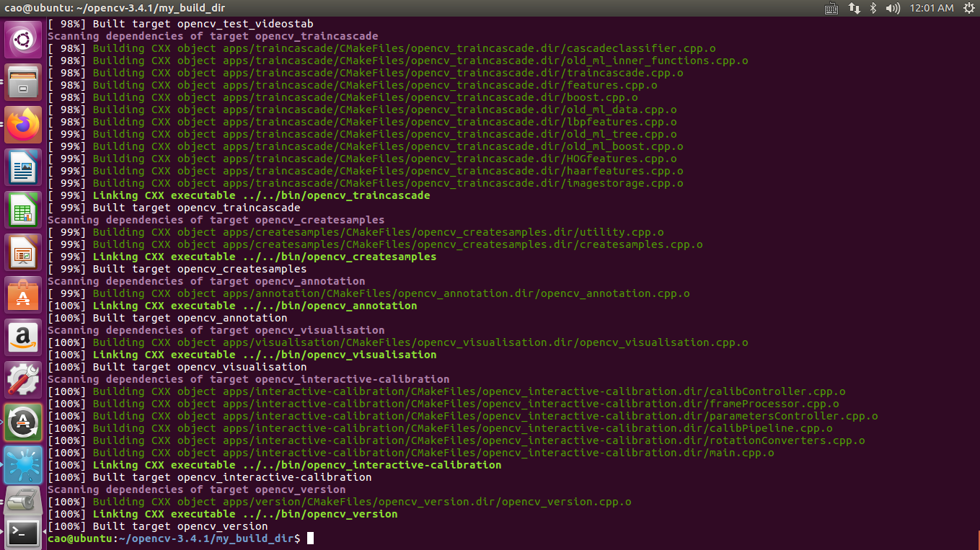Click 'Scanning dependencies of target opencv_annotation'
Image resolution: width=980 pixels, height=550 pixels.
206,281
